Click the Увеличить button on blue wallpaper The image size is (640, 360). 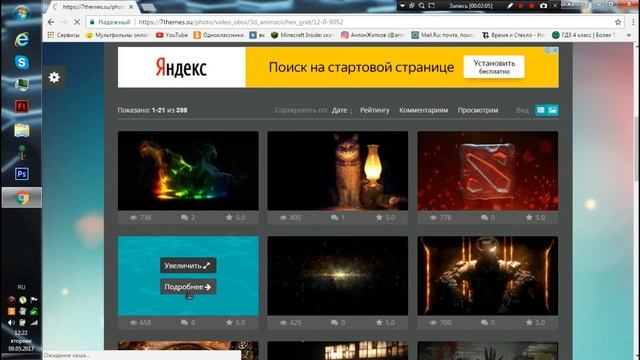click(188, 265)
